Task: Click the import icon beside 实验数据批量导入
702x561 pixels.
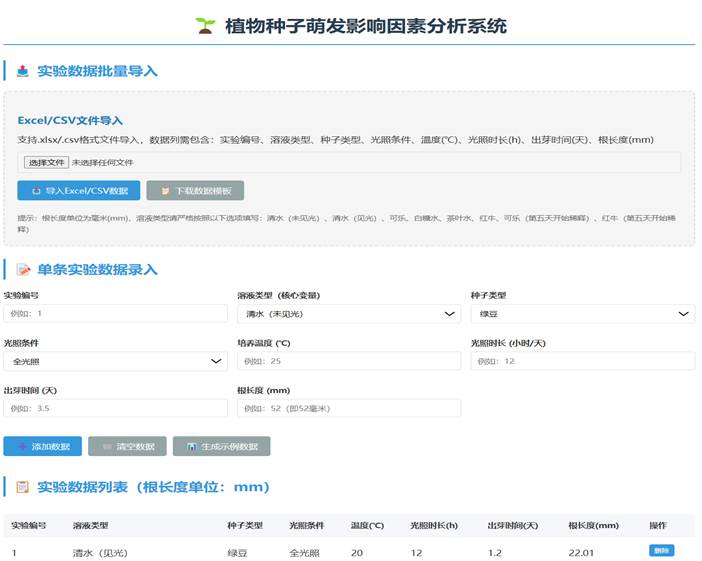Action: pyautogui.click(x=23, y=71)
